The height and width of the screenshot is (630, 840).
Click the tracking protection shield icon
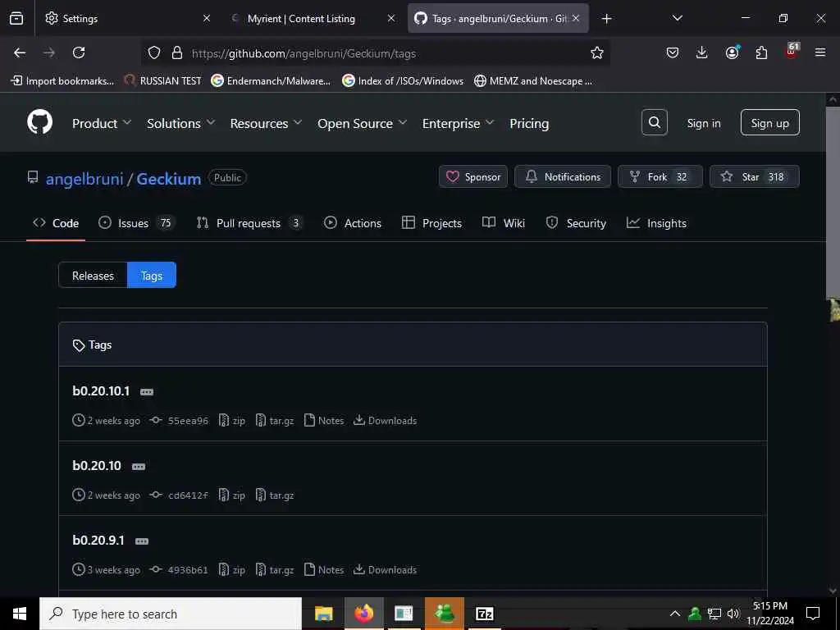154,52
